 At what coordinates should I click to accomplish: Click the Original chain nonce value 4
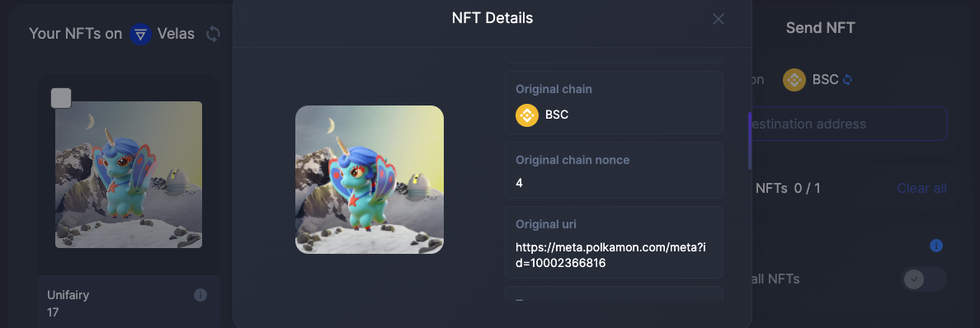coord(520,183)
